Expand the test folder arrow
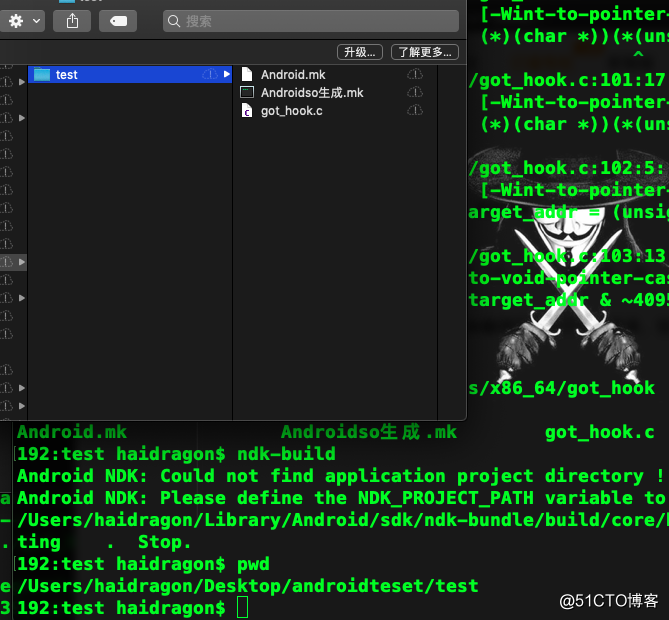Viewport: 669px width, 620px height. point(227,74)
